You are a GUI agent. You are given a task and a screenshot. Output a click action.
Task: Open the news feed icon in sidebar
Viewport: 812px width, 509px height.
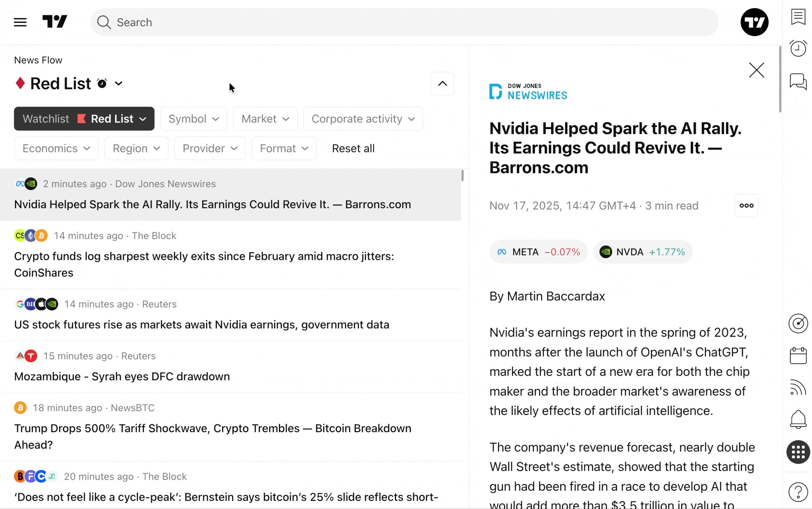pos(798,388)
